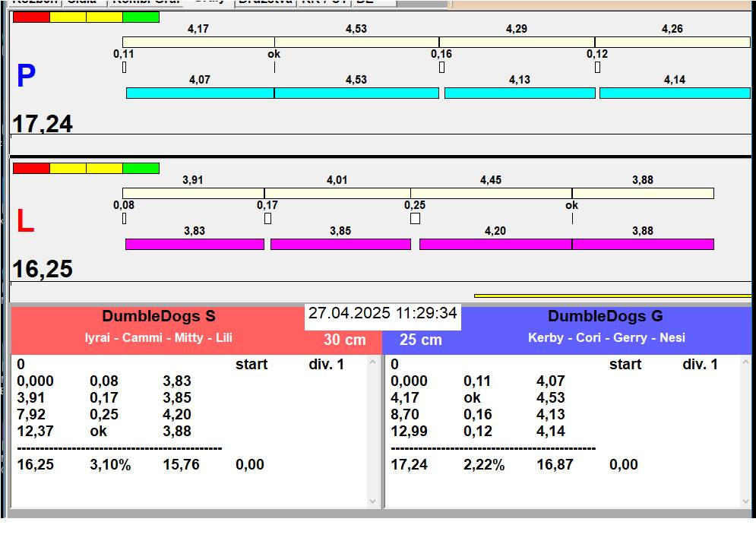
Task: Click the cyan 4,53 run bar
Action: 356,93
